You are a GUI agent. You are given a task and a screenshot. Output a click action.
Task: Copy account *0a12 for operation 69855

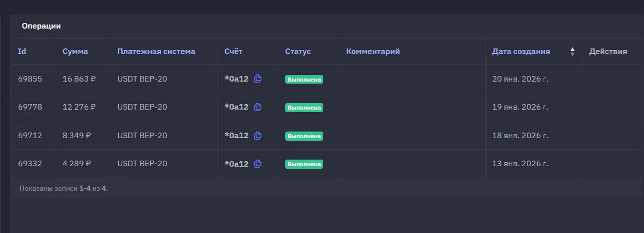click(x=258, y=79)
